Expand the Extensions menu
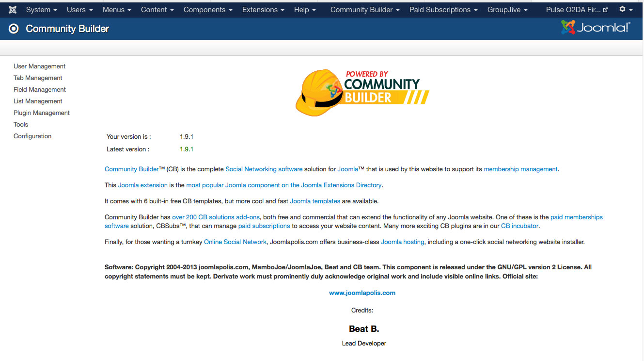644x361 pixels. point(263,10)
